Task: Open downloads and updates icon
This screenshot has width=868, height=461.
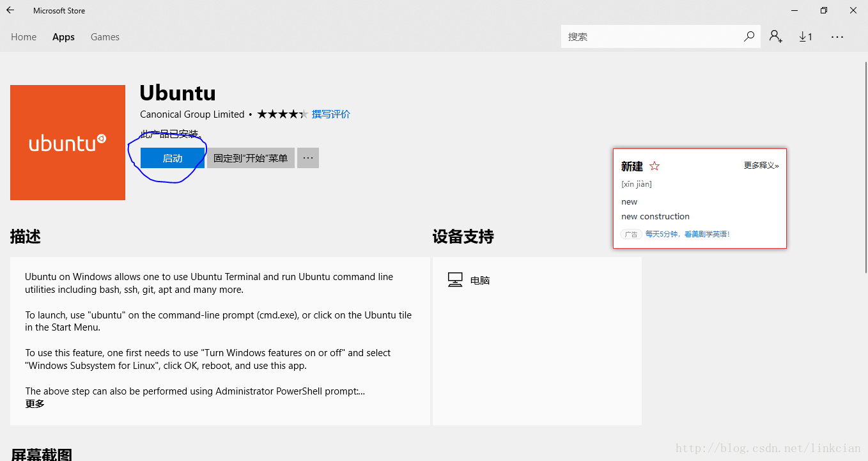Action: pos(805,37)
